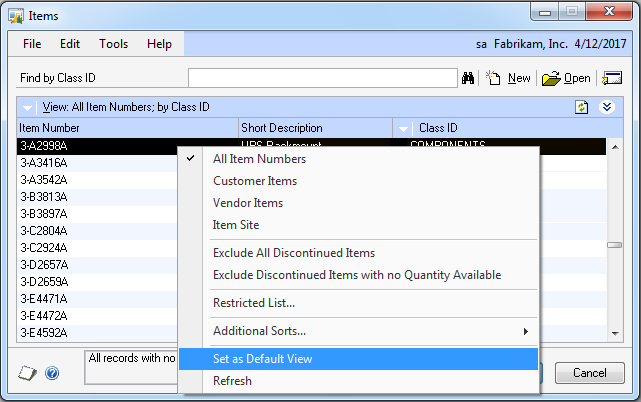Open the Edit menu
The width and height of the screenshot is (641, 402).
pyautogui.click(x=70, y=44)
